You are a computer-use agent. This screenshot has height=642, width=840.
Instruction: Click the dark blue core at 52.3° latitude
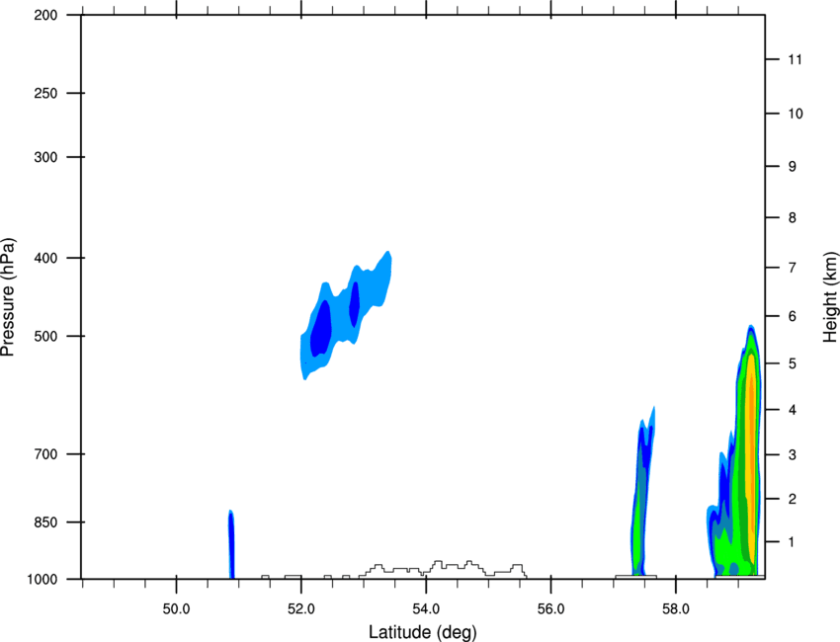pyautogui.click(x=321, y=328)
